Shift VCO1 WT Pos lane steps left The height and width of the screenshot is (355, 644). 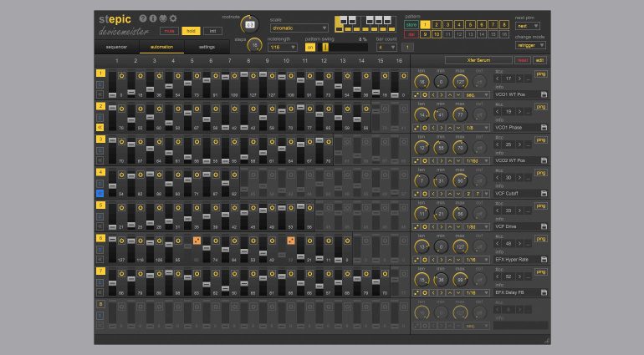coord(433,94)
